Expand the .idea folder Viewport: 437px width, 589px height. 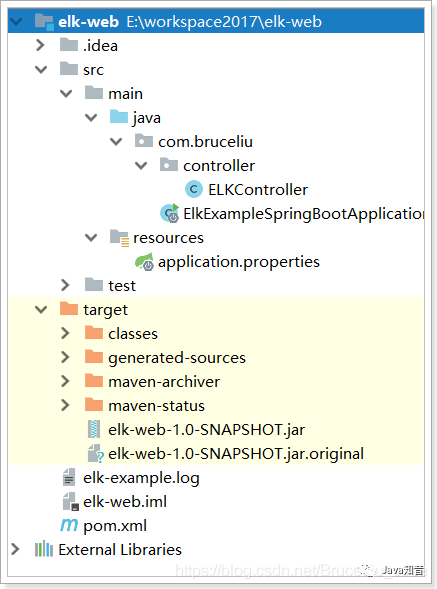[x=40, y=45]
